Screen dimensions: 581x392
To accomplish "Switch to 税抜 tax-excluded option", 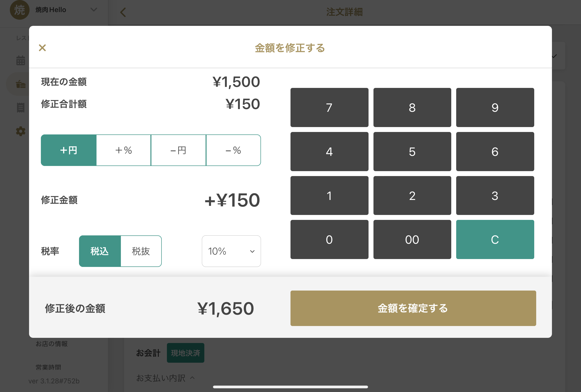I will point(141,251).
